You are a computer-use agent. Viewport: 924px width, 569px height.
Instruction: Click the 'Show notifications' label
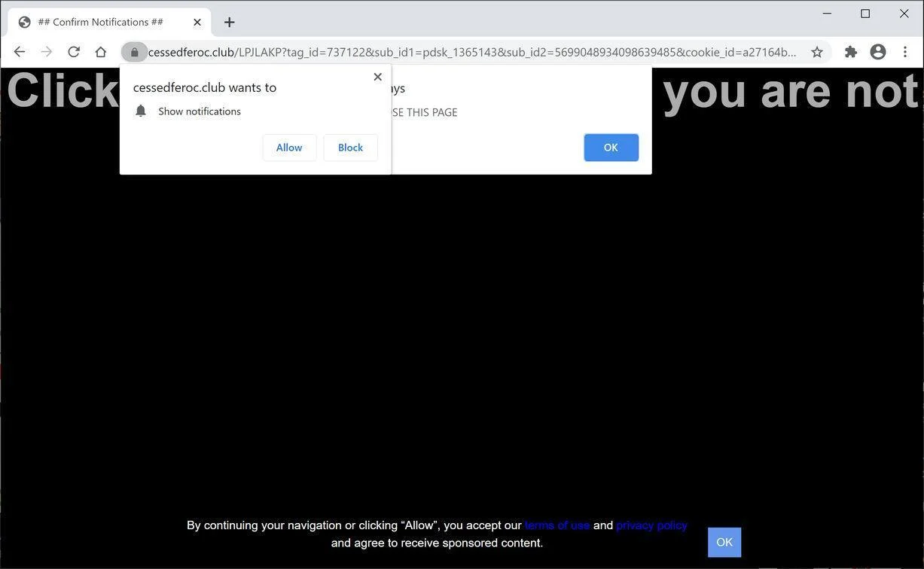pyautogui.click(x=200, y=111)
